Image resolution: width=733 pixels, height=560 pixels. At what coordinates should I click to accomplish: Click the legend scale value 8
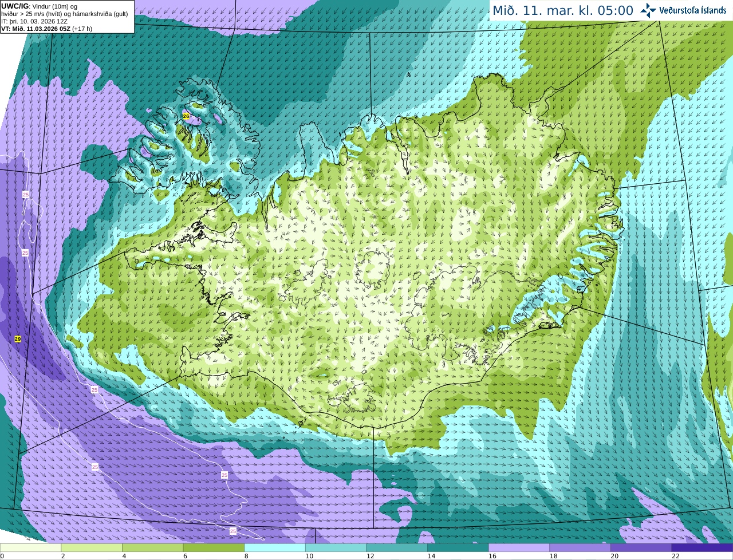(246, 556)
